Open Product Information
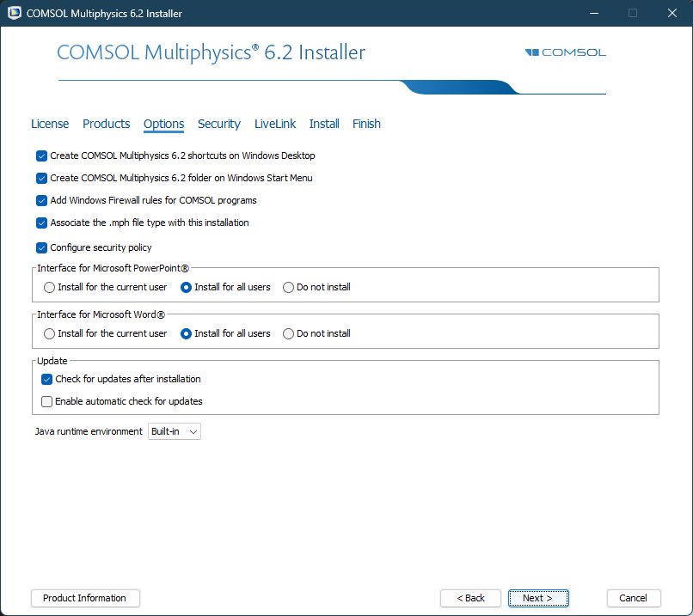This screenshot has width=693, height=616. point(85,598)
